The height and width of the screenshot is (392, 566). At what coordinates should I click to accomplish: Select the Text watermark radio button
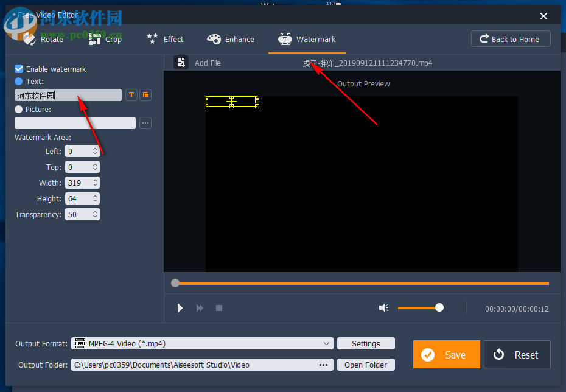pyautogui.click(x=18, y=81)
